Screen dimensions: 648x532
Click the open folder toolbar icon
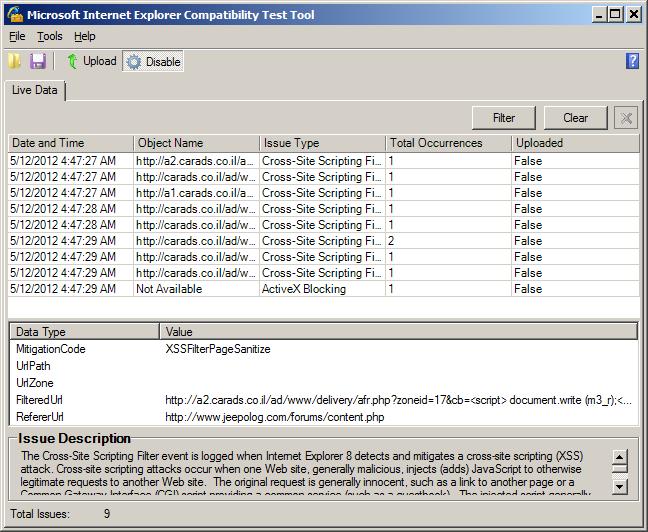click(14, 62)
